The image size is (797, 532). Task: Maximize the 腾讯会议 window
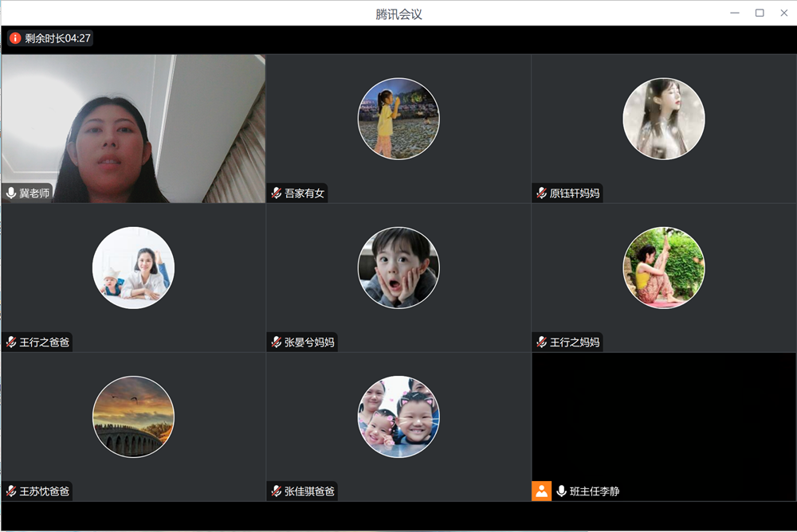click(760, 13)
